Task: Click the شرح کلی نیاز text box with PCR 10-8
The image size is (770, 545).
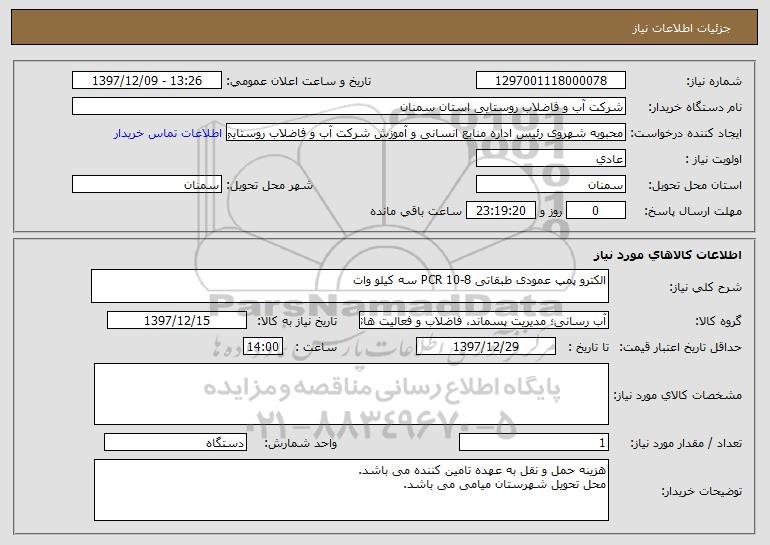Action: click(x=350, y=286)
